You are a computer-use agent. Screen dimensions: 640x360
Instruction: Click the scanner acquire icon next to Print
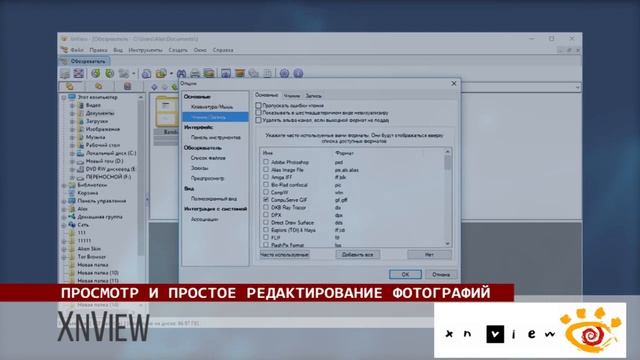click(x=209, y=73)
